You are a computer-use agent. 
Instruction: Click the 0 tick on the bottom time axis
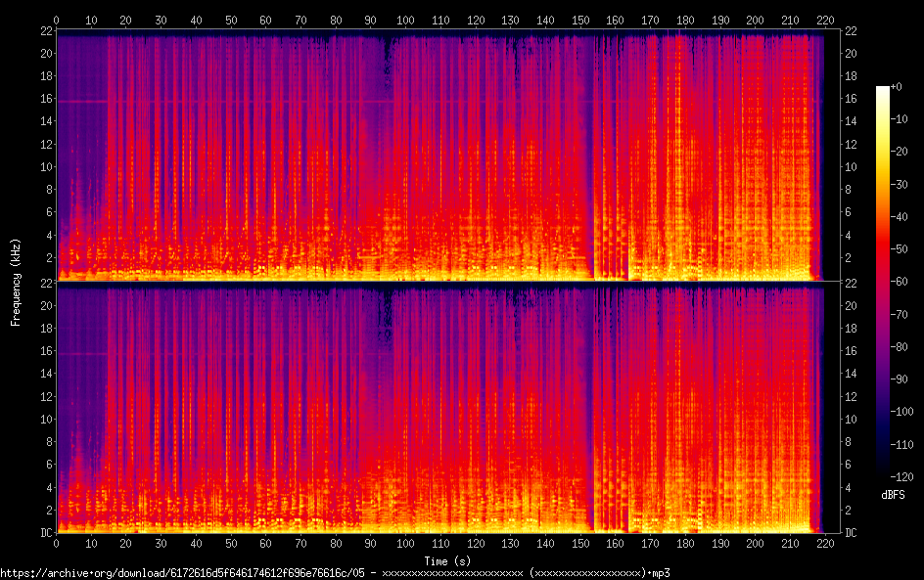pos(57,544)
